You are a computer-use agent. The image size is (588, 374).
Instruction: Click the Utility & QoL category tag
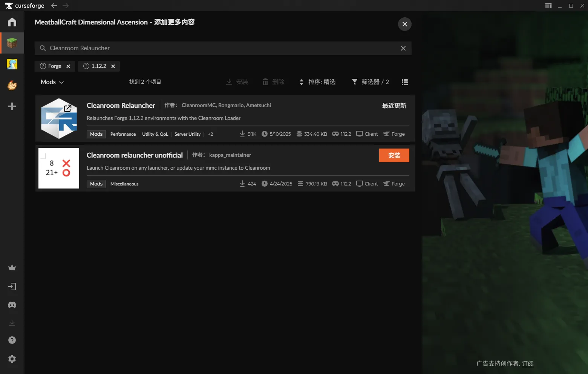tap(155, 134)
